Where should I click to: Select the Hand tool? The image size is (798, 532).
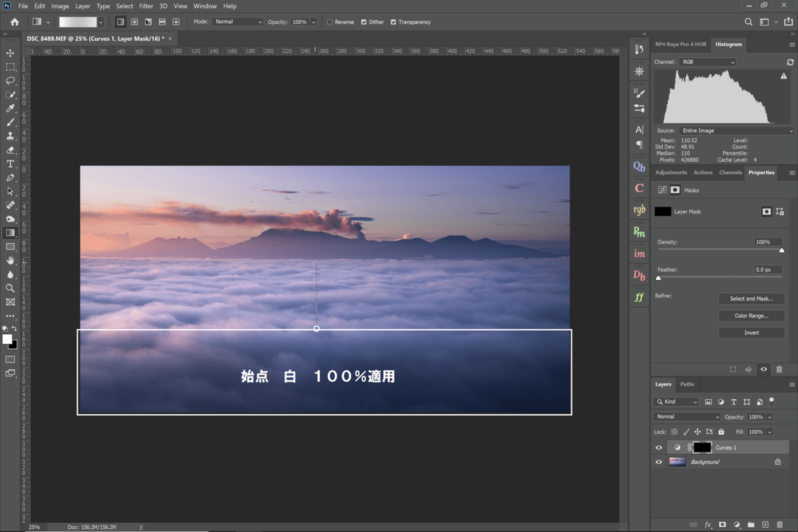click(10, 261)
